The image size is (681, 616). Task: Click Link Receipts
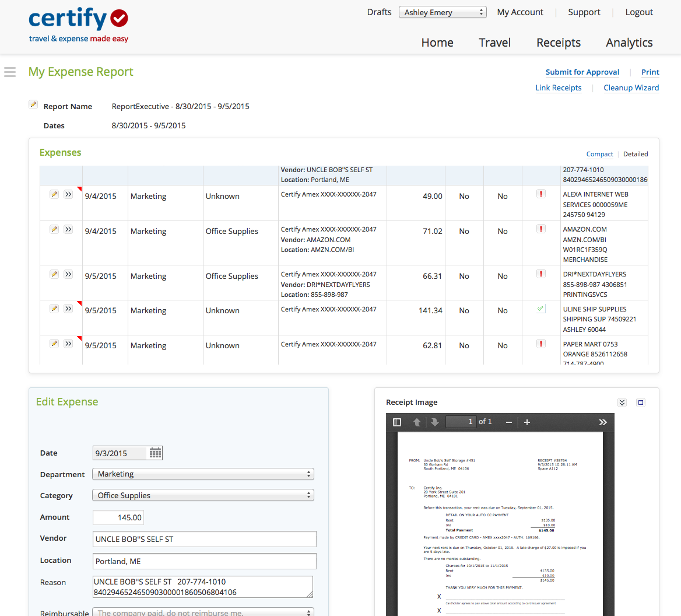click(558, 87)
